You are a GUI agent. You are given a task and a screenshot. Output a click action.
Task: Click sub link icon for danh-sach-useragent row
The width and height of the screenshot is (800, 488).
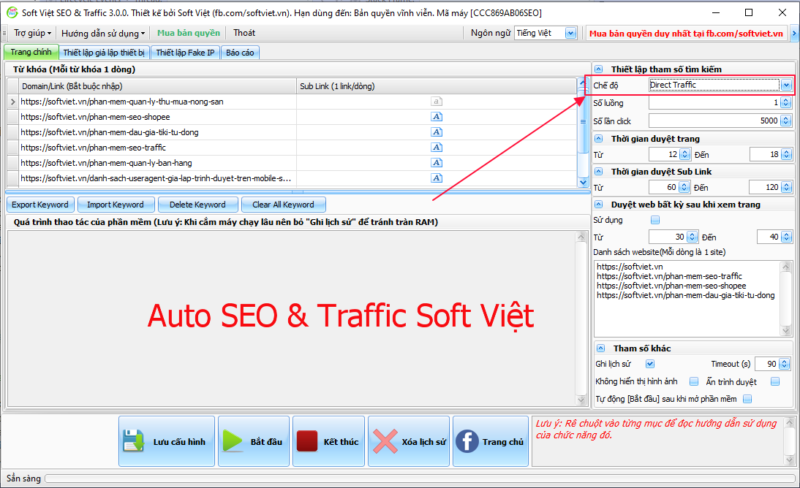pyautogui.click(x=436, y=178)
